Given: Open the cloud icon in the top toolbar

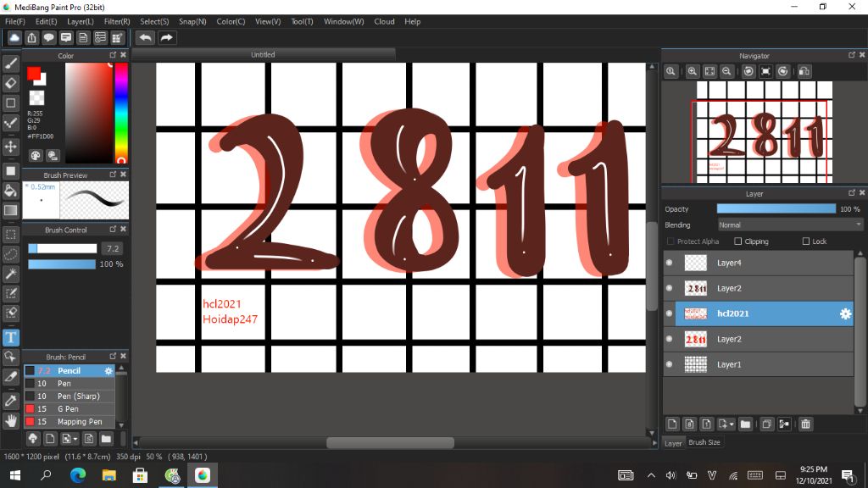Looking at the screenshot, I should tap(14, 37).
